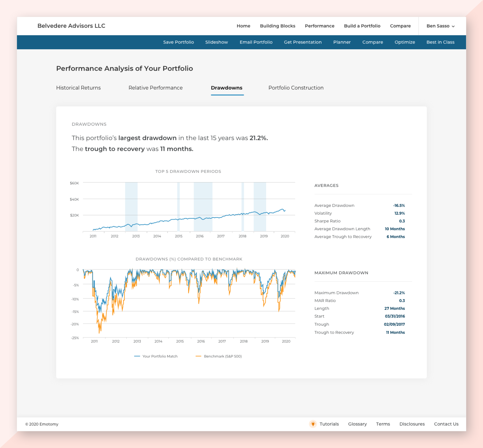Switch to the Historical Returns tab
483x448 pixels.
(x=78, y=88)
